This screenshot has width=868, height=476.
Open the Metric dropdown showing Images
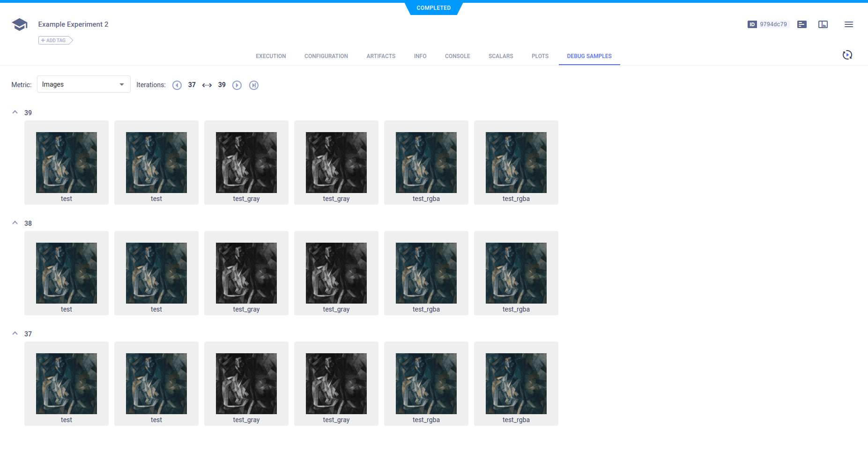[x=83, y=84]
